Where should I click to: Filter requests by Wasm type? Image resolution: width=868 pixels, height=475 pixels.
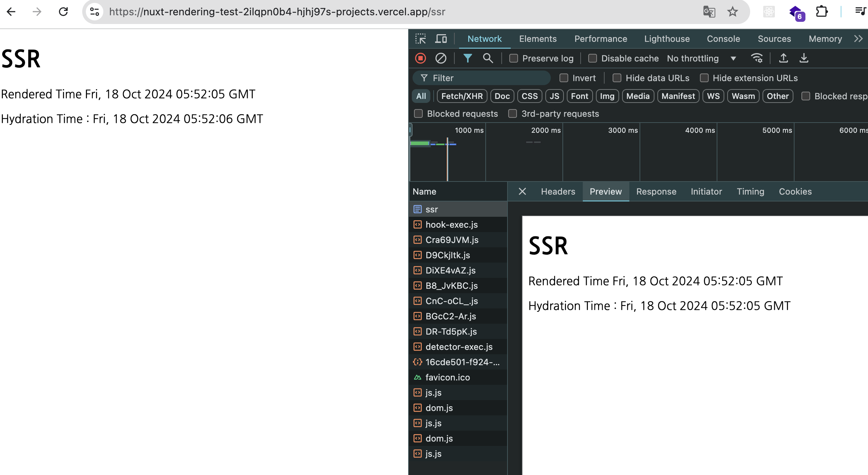(743, 96)
